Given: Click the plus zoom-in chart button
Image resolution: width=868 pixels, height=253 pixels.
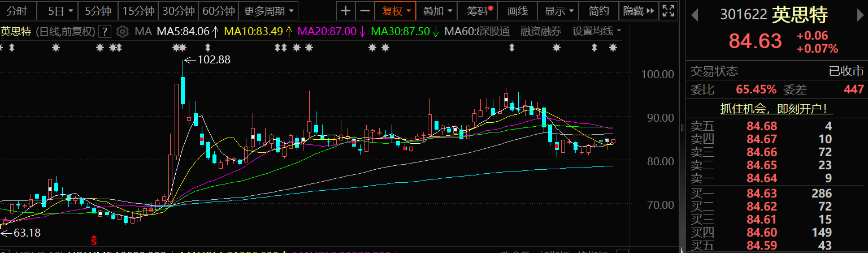Looking at the screenshot, I should [x=346, y=11].
